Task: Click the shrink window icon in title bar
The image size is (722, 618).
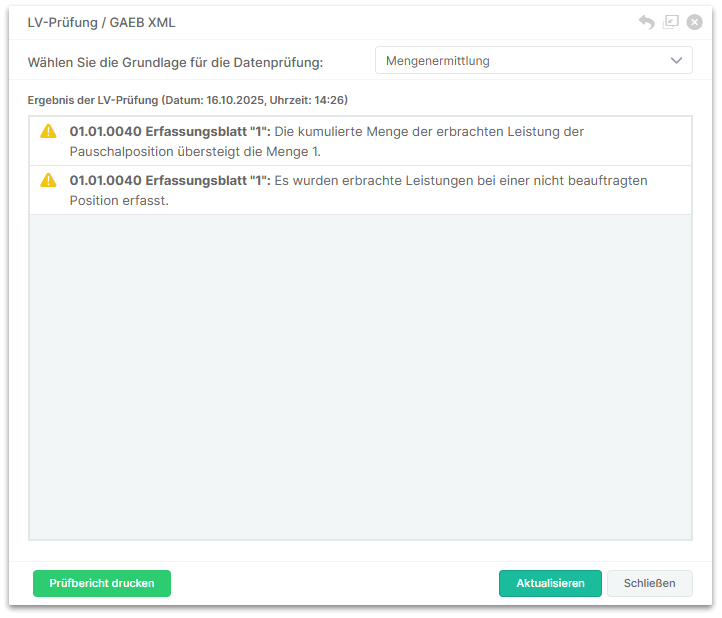Action: 671,22
